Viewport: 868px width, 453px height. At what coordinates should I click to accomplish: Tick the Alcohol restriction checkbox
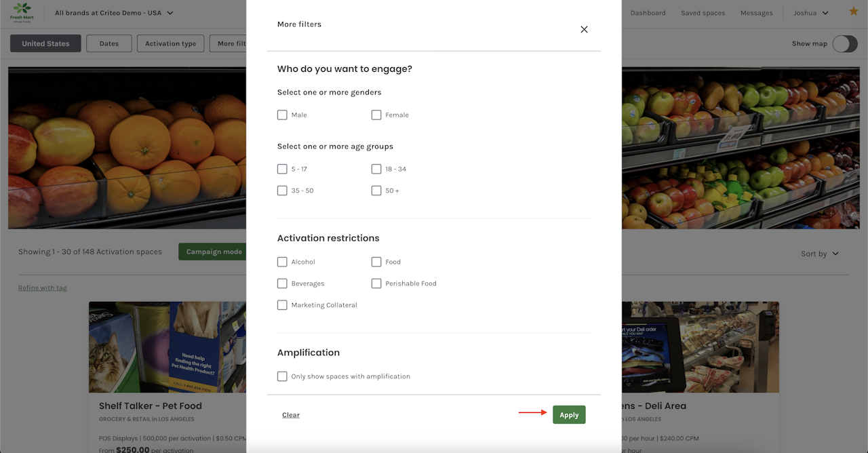point(282,262)
